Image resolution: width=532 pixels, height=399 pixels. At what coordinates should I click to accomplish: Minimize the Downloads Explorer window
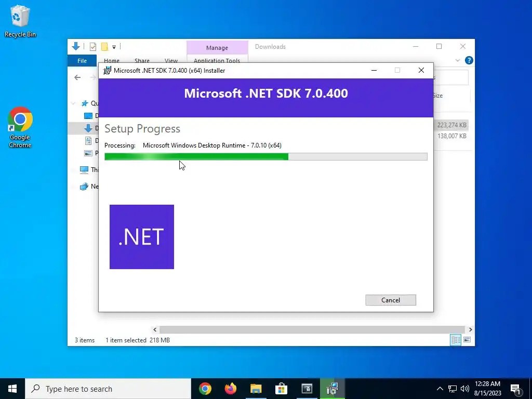[416, 46]
